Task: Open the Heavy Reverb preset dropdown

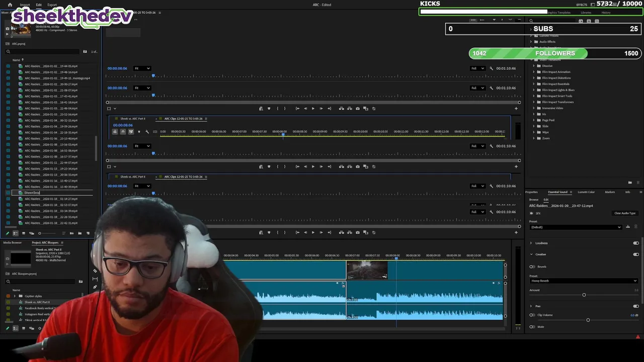Action: (x=584, y=281)
